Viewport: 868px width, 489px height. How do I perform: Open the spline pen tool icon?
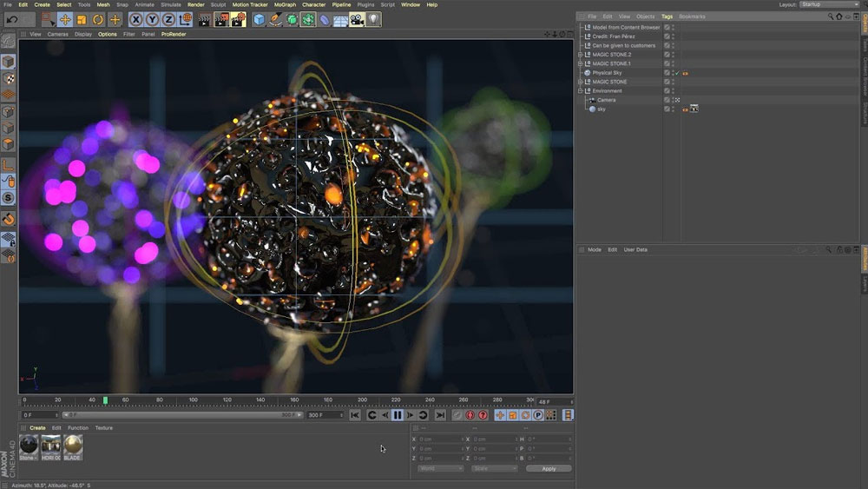coord(275,19)
